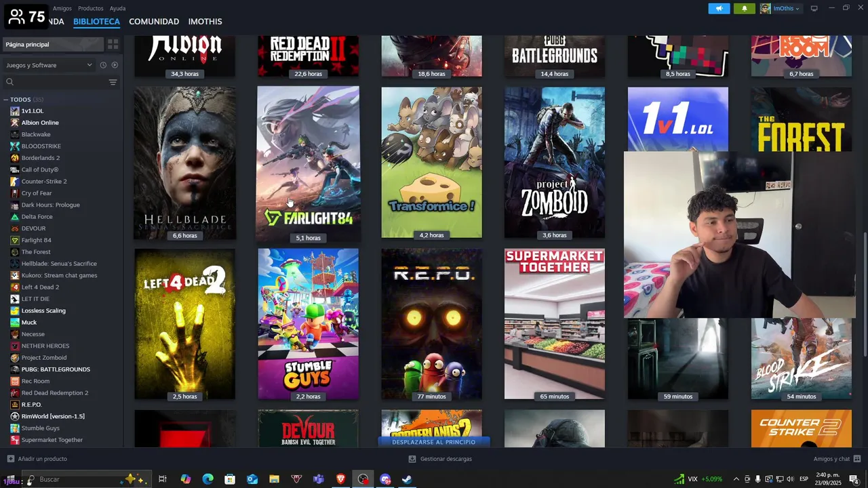Open the Juegos y Software dropdown
This screenshot has height=488, width=868.
pyautogui.click(x=49, y=65)
